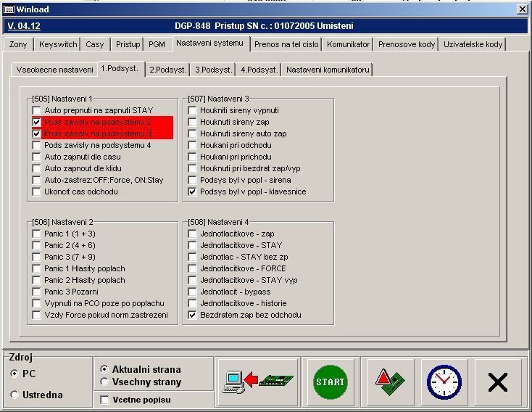Enable Auto prepnuti na zapnuti STAY
532x412 pixels.
pos(37,110)
